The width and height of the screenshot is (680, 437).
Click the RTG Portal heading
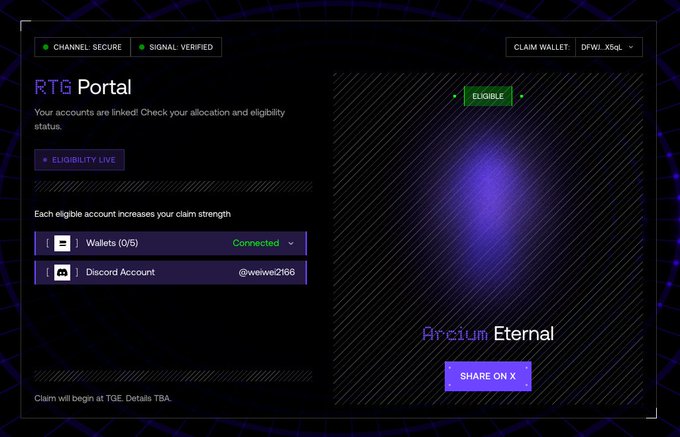point(83,87)
